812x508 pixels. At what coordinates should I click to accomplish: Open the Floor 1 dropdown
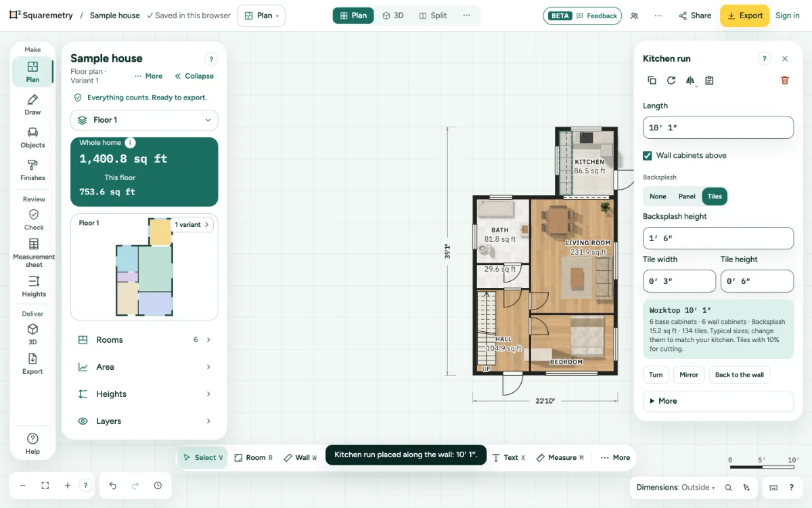pyautogui.click(x=144, y=120)
